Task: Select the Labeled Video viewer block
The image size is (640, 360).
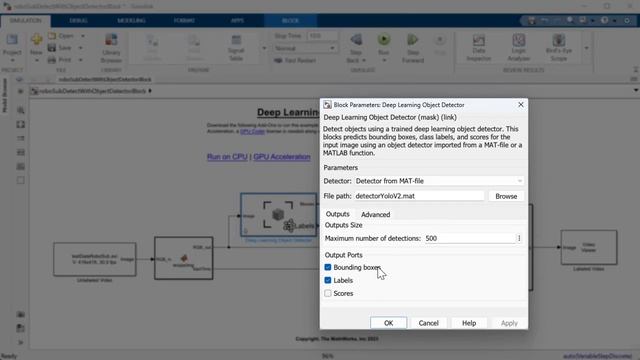Action: pyautogui.click(x=589, y=247)
